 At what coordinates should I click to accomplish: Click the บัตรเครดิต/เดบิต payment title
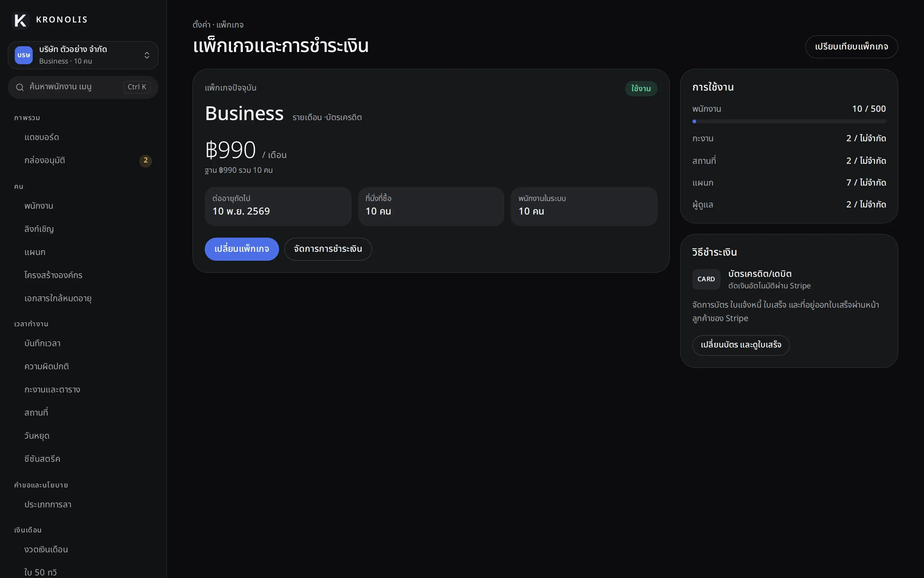760,274
